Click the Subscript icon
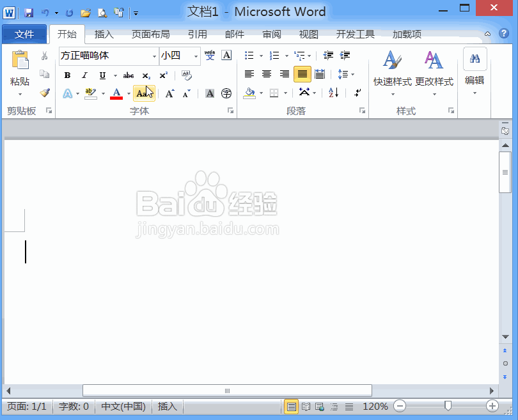This screenshot has width=518, height=420. pyautogui.click(x=146, y=75)
